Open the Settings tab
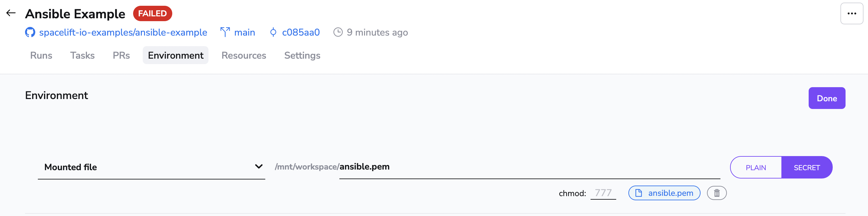Image resolution: width=868 pixels, height=216 pixels. [302, 55]
